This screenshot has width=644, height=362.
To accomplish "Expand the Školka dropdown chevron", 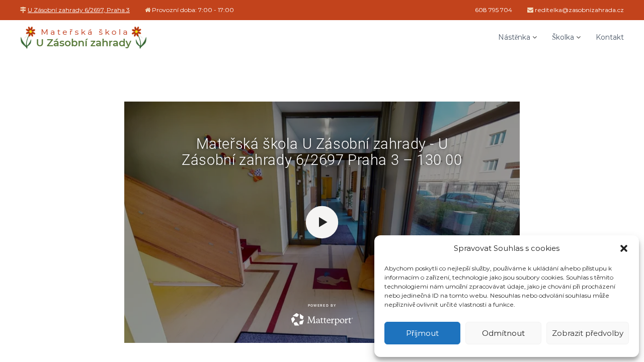I will pos(579,37).
